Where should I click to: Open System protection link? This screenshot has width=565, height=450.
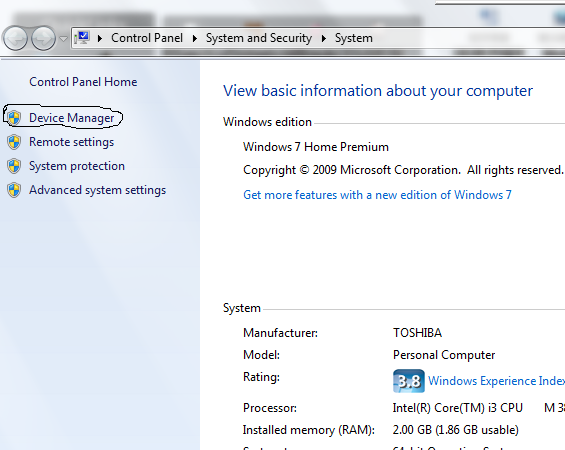point(77,166)
